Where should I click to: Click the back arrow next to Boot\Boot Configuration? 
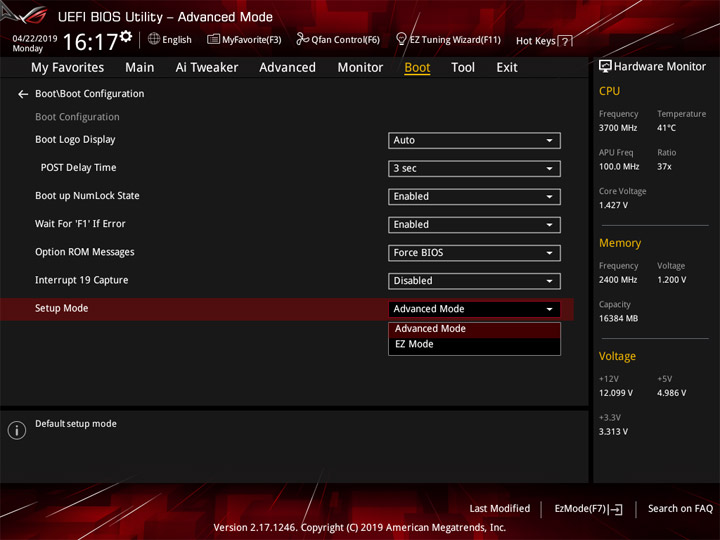tap(23, 94)
